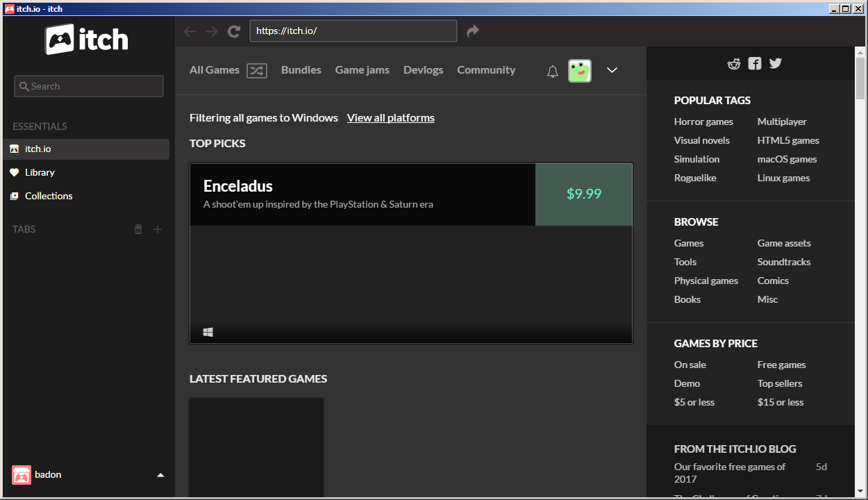Click the address bar showing itch.io URL
Viewport: 868px width, 500px height.
tap(353, 31)
